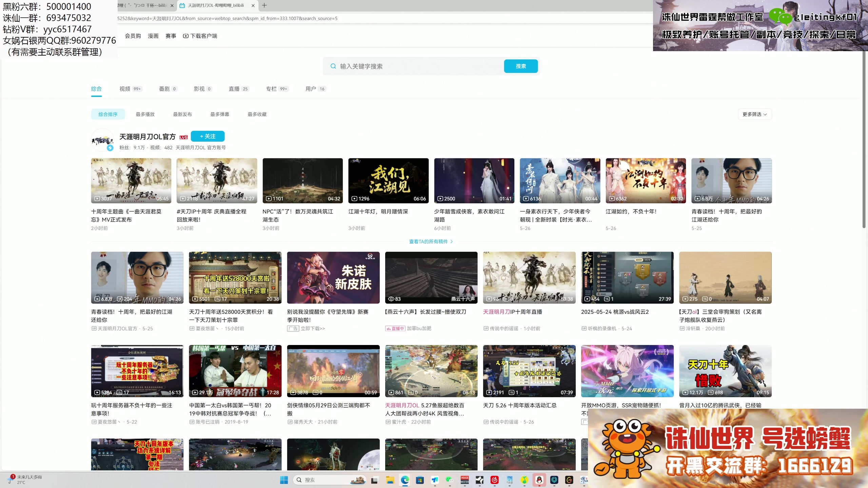Click the 广告 立即下载 link under 守望先锋
The width and height of the screenshot is (868, 488).
tap(306, 328)
